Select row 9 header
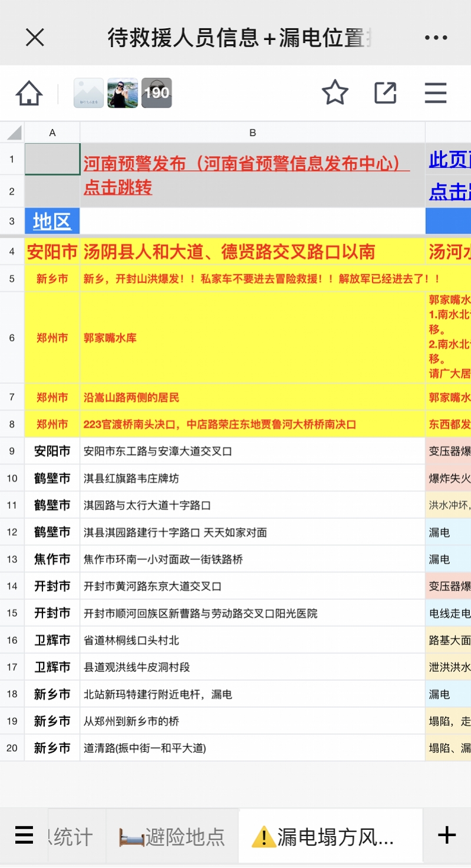This screenshot has height=868, width=471. (11, 451)
